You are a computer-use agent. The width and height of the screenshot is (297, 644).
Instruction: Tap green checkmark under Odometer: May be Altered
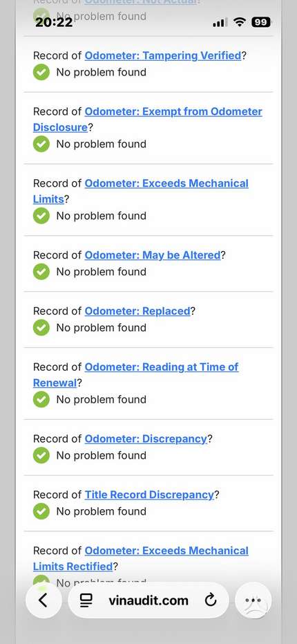[41, 272]
